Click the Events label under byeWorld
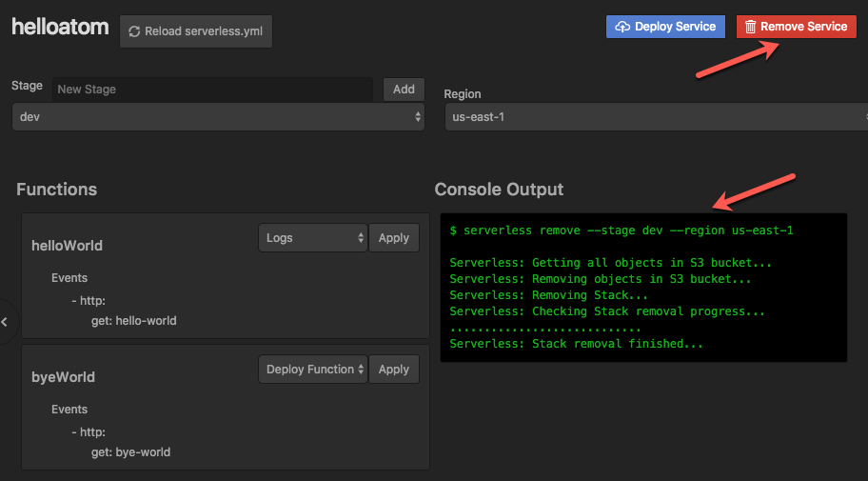Image resolution: width=868 pixels, height=481 pixels. [x=69, y=409]
